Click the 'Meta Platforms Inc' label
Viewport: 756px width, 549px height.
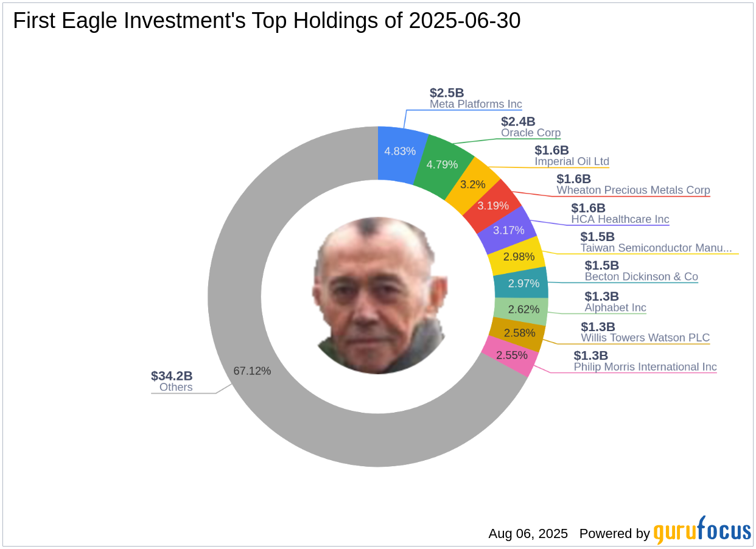476,104
